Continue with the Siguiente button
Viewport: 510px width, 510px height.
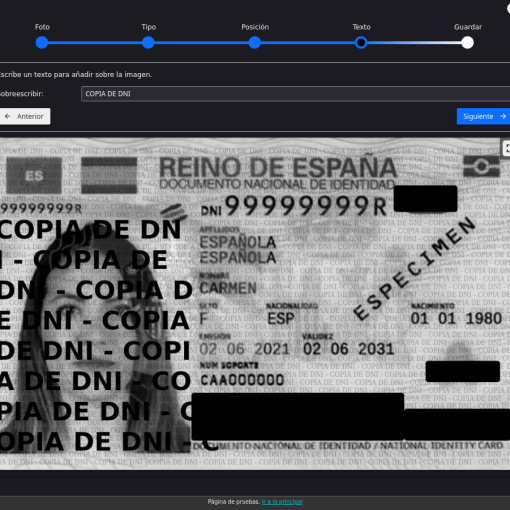pos(483,116)
